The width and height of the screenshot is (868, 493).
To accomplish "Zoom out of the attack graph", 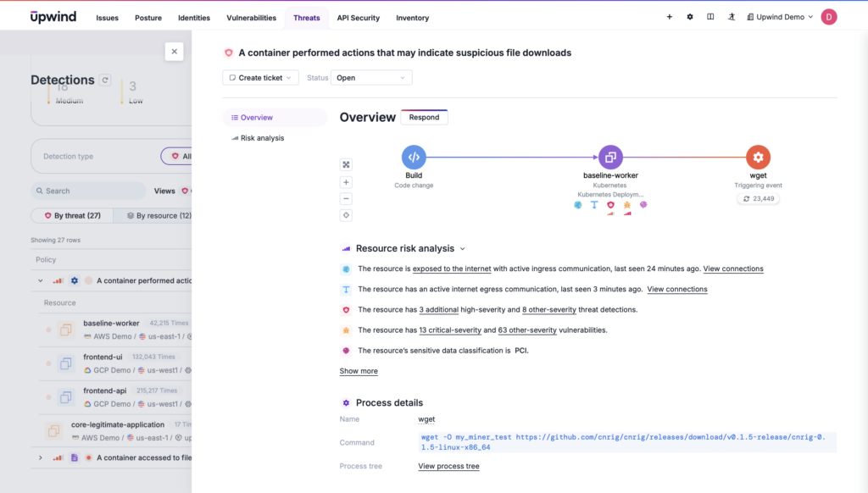I will [x=346, y=199].
